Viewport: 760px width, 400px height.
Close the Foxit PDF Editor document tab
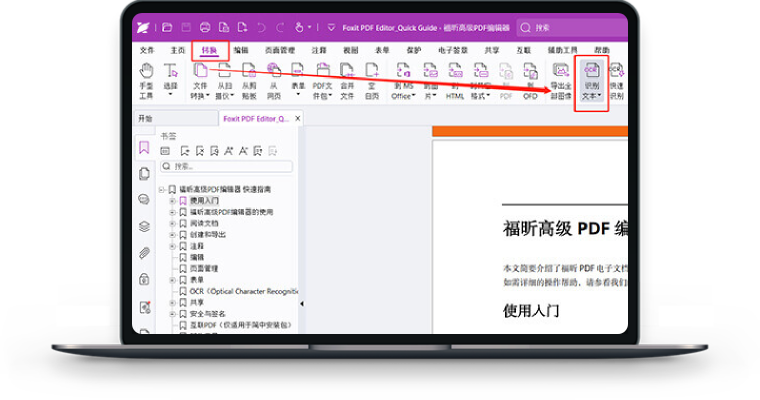click(297, 118)
